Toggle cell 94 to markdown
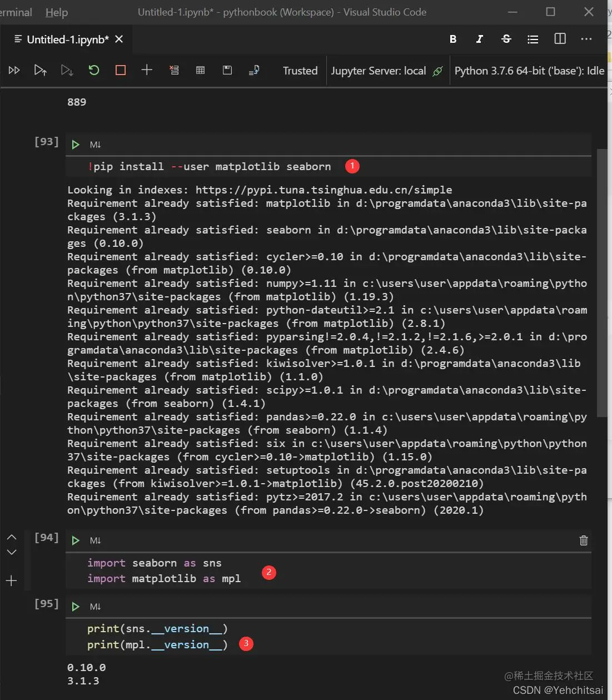This screenshot has height=700, width=612. click(95, 540)
